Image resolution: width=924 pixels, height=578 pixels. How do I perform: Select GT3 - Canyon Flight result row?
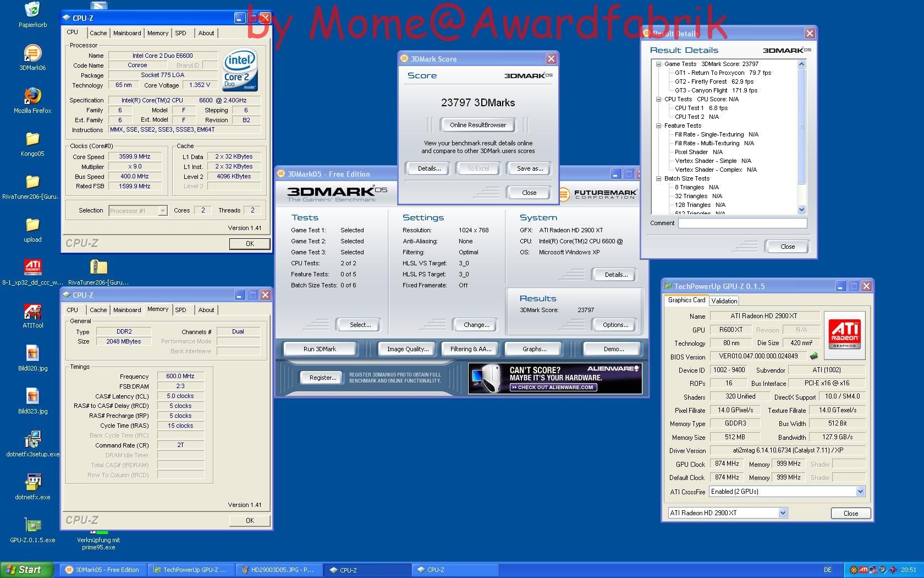716,90
